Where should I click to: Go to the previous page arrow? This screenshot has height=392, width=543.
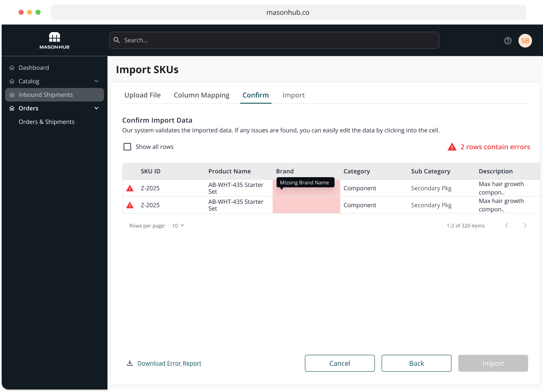click(x=507, y=225)
